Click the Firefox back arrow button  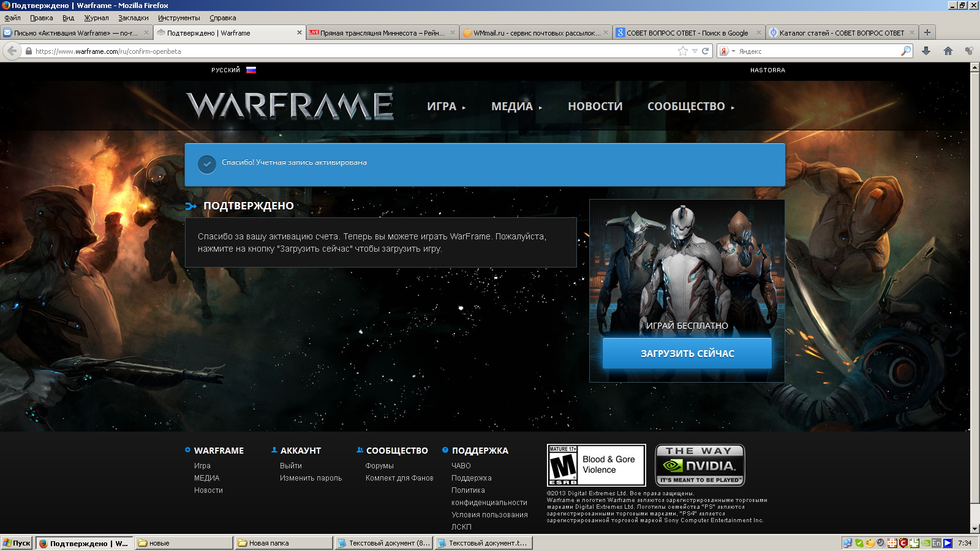click(x=12, y=51)
